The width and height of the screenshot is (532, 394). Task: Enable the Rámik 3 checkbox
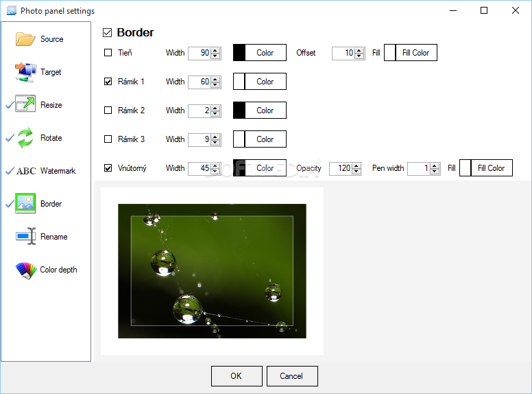point(108,139)
